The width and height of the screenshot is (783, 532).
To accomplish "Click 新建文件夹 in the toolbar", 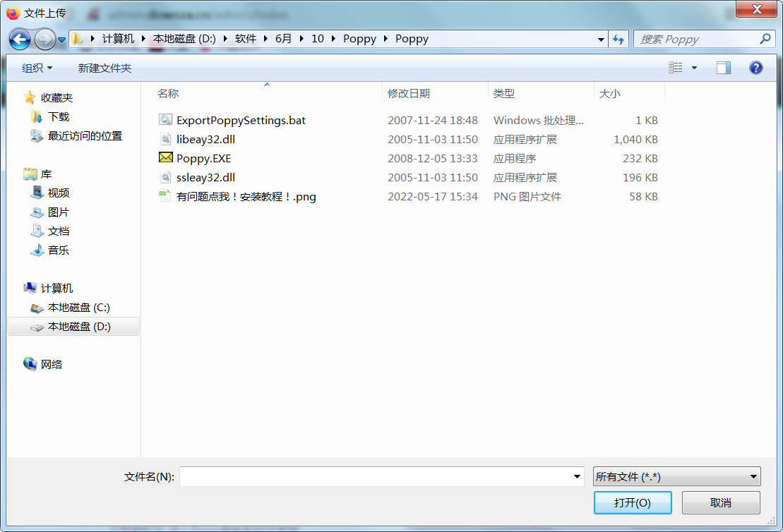I will click(x=104, y=68).
